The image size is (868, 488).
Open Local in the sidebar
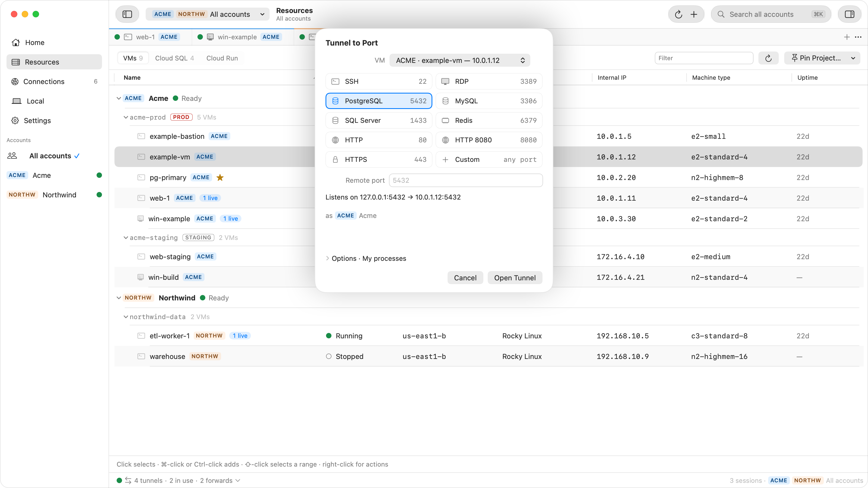tap(54, 101)
